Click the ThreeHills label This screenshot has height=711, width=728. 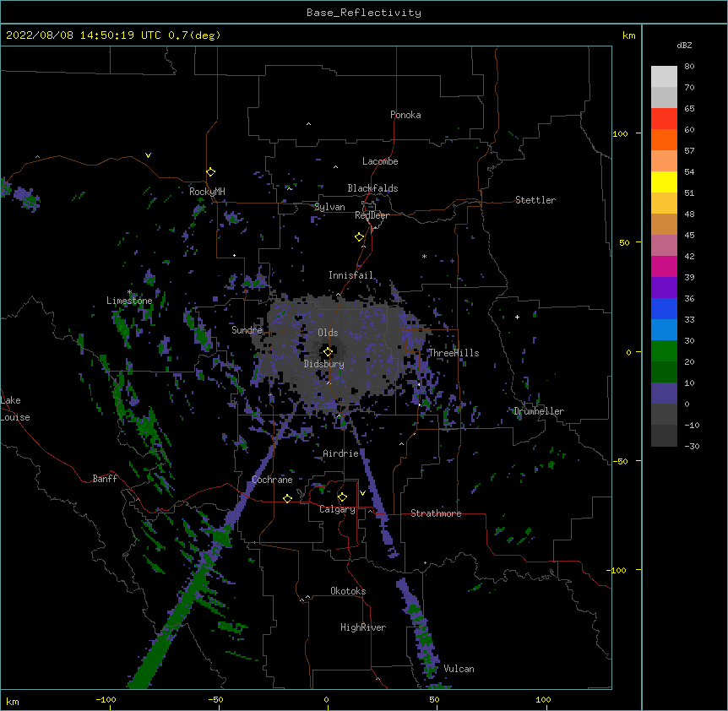click(454, 353)
